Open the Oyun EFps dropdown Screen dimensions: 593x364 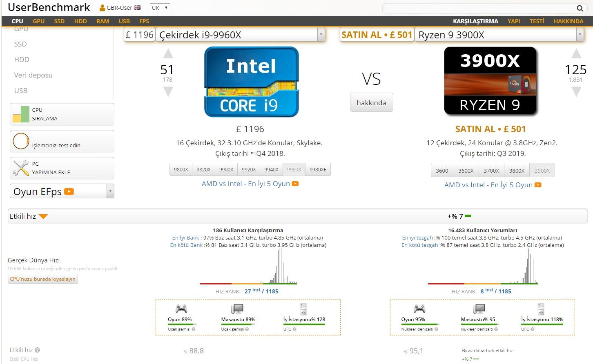(62, 191)
